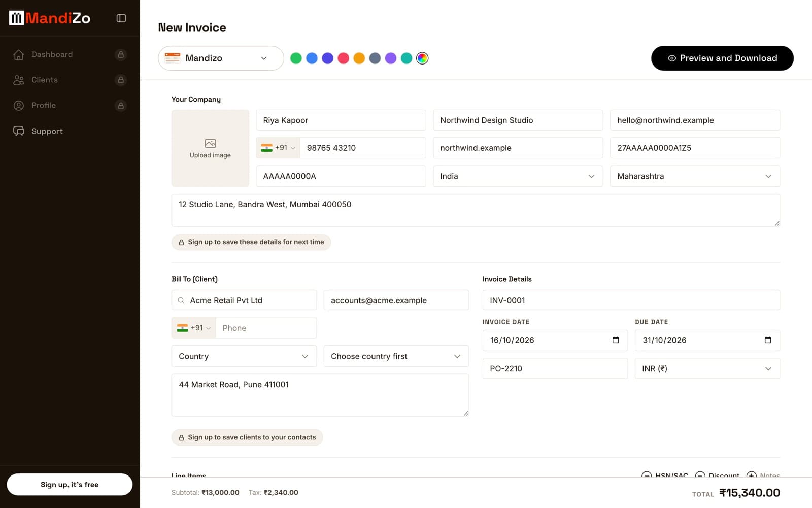Apply the orange theme color
Screen dimensions: 812x508
tap(359, 58)
